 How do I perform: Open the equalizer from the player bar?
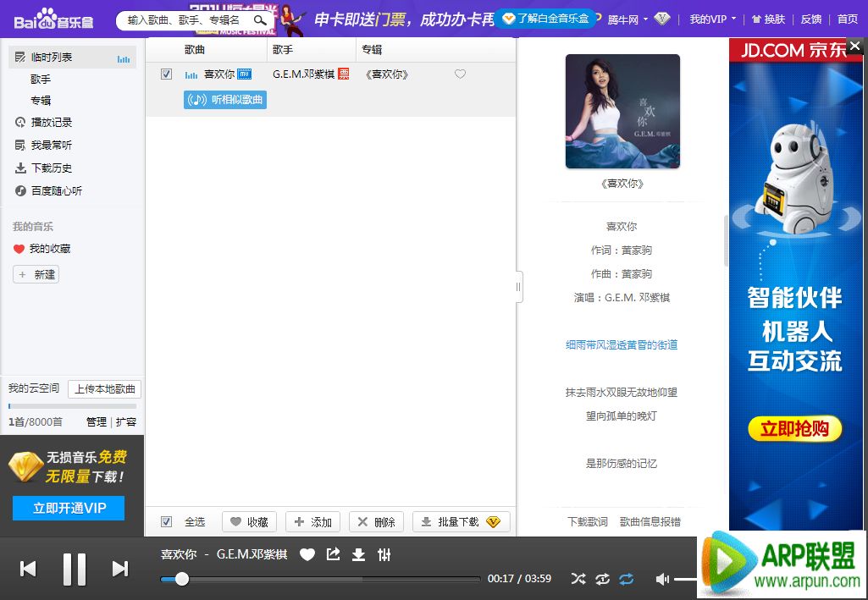(x=384, y=554)
